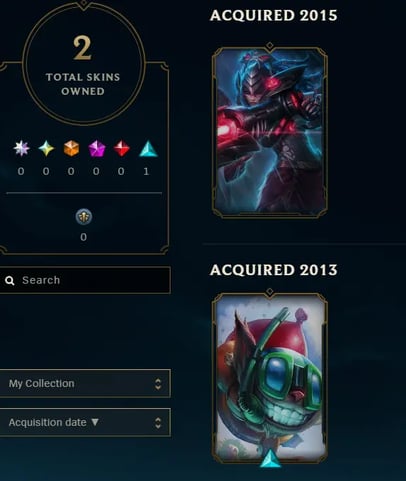The height and width of the screenshot is (481, 406).
Task: Select the purple Epic gem icon
Action: tap(97, 149)
